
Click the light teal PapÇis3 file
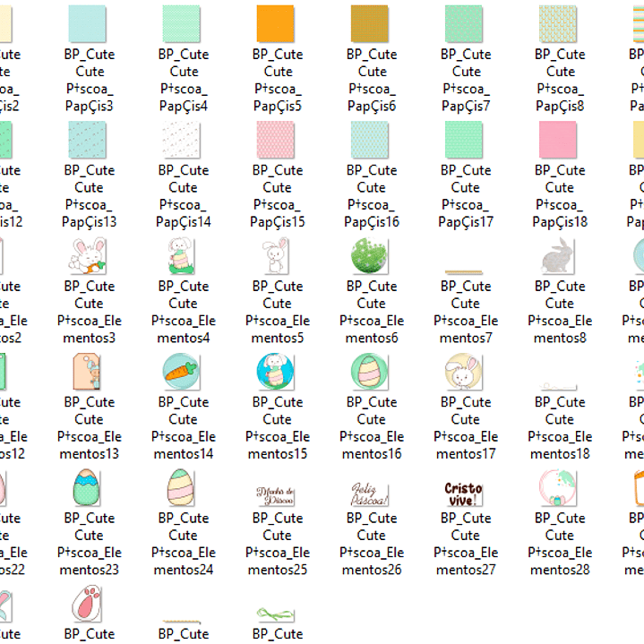[x=89, y=23]
